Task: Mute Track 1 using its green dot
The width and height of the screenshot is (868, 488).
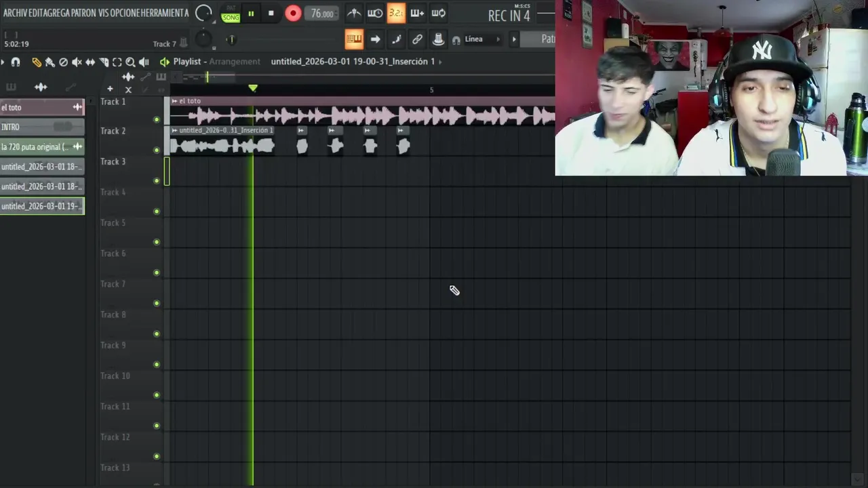Action: click(x=157, y=120)
